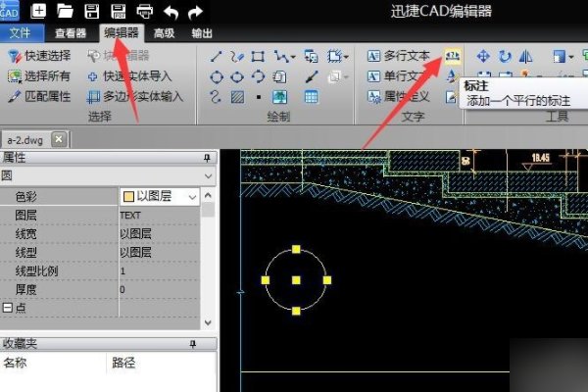Print the drawing using the printer icon
Screen dimensions: 588x392
[x=145, y=12]
